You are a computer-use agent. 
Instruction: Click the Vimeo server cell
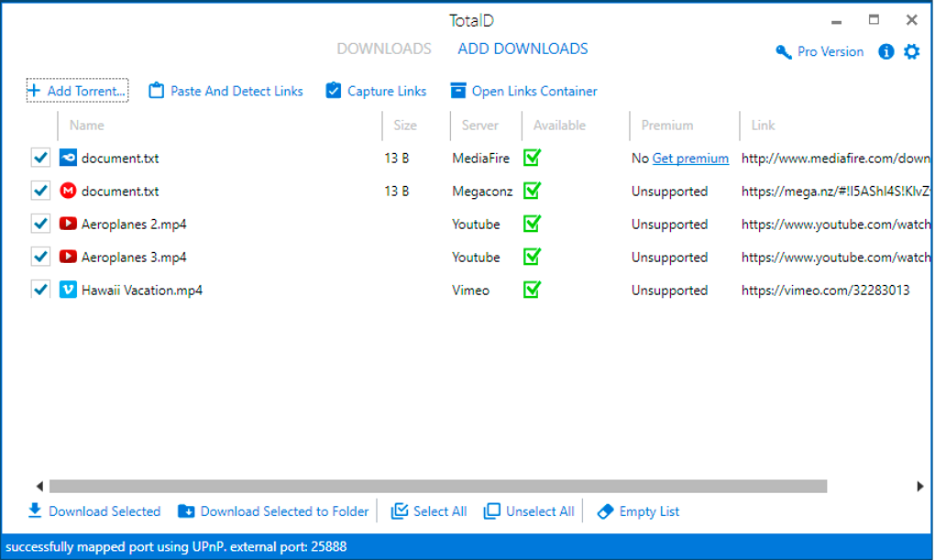[470, 291]
